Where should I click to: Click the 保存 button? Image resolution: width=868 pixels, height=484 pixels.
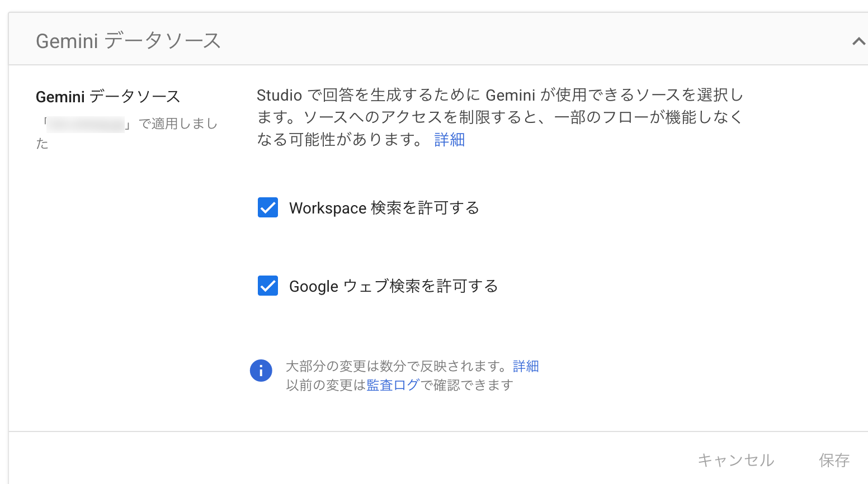coord(834,460)
